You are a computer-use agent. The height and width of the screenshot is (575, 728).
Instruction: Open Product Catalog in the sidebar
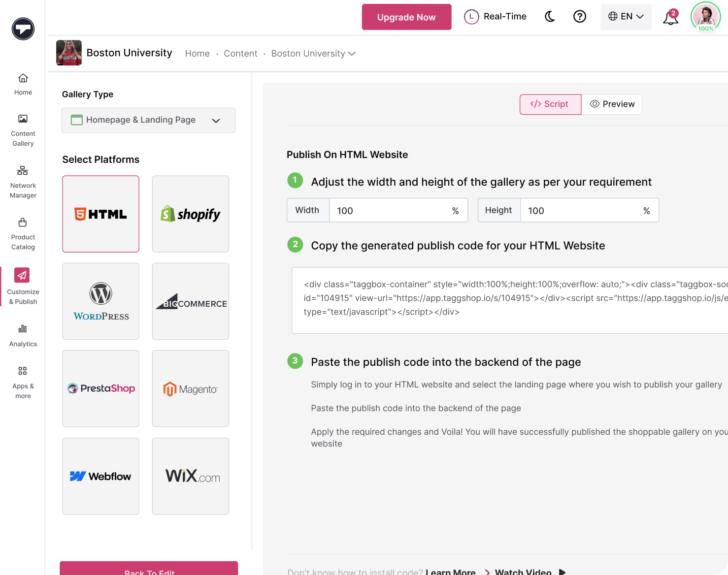click(x=23, y=234)
